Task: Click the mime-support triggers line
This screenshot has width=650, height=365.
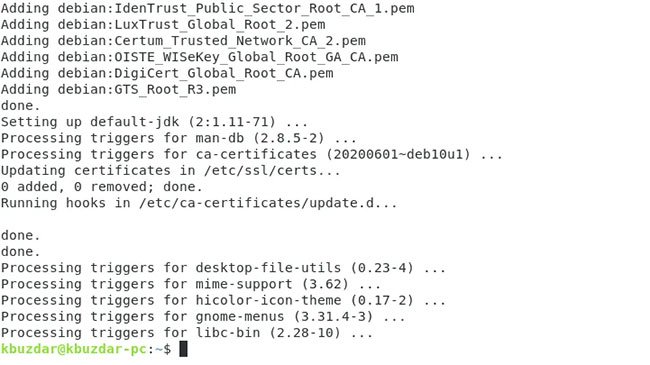Action: (x=191, y=284)
